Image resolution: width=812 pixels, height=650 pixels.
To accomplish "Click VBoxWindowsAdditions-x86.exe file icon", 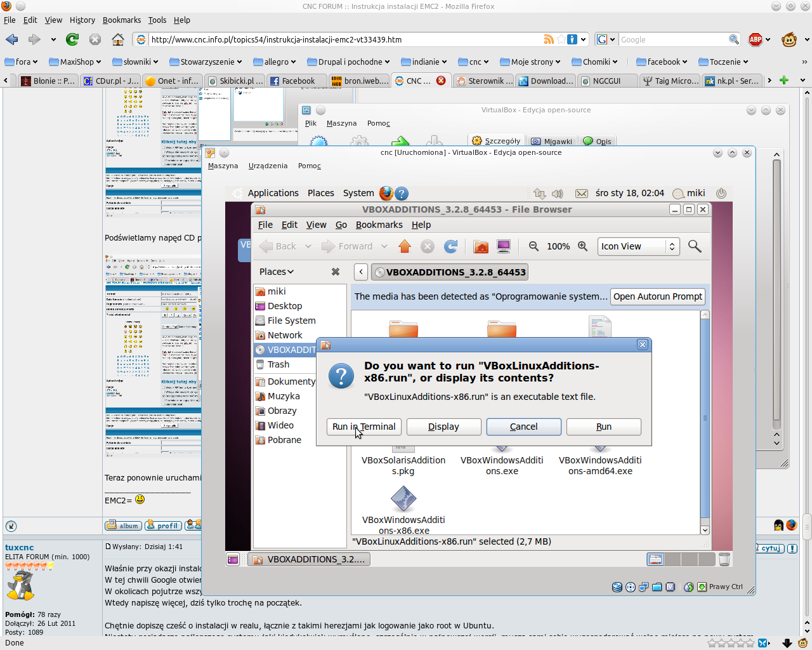I will (403, 499).
